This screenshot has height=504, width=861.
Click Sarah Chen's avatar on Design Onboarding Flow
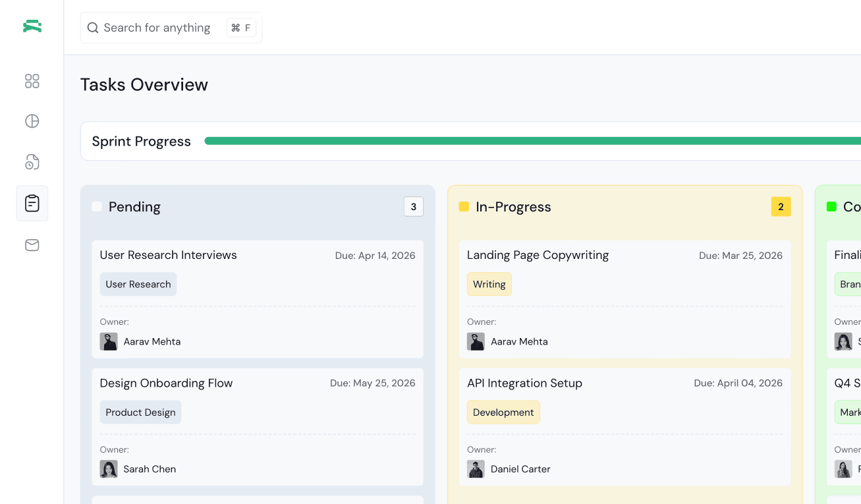[x=109, y=469]
